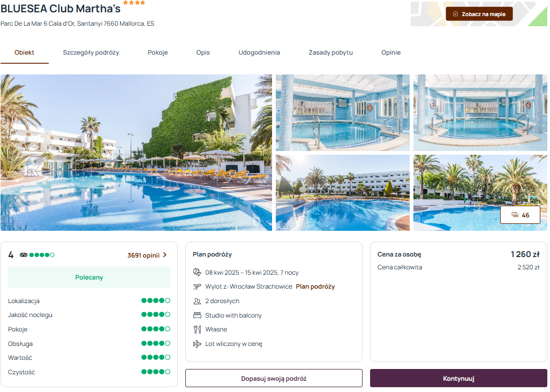Click the calendar icon beside travel dates
Screen dimensions: 550x392
click(x=198, y=273)
